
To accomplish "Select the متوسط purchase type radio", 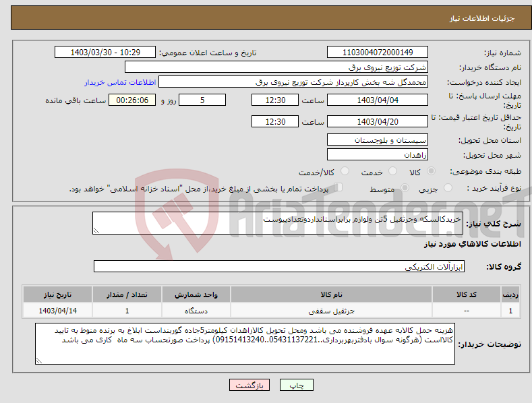I will [x=405, y=187].
